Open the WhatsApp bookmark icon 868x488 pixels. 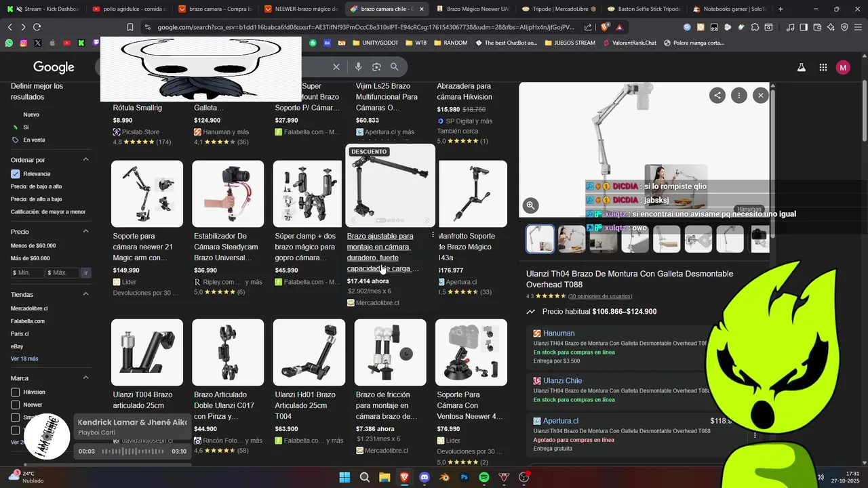pyautogui.click(x=9, y=43)
